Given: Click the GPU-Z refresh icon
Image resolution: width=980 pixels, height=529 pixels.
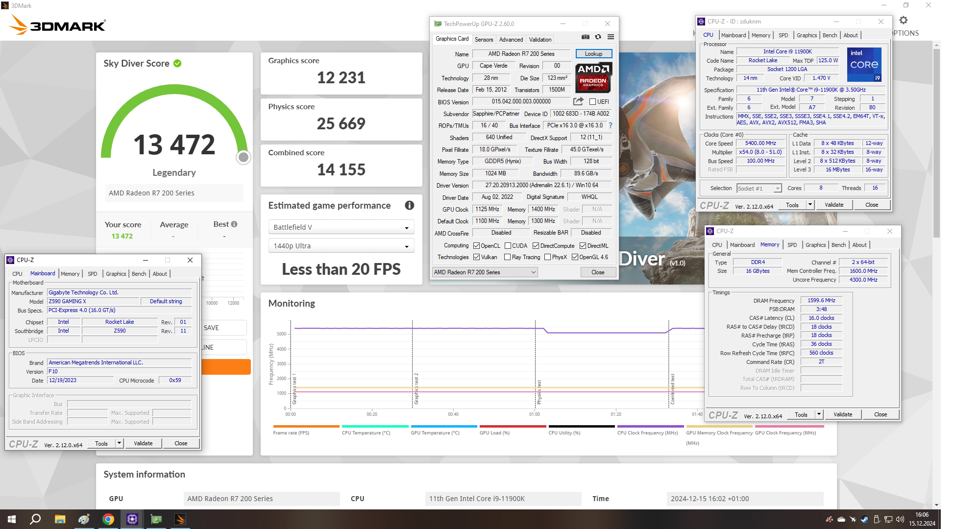Looking at the screenshot, I should 598,37.
